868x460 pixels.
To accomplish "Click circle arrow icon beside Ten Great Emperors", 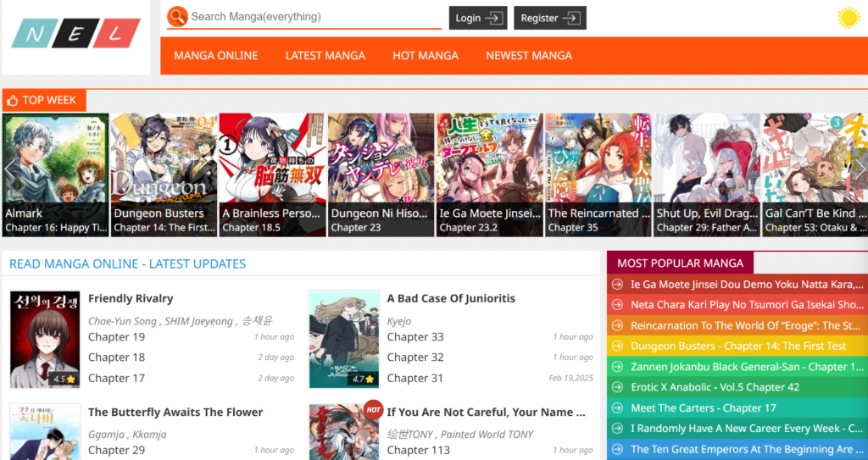I will tap(617, 450).
